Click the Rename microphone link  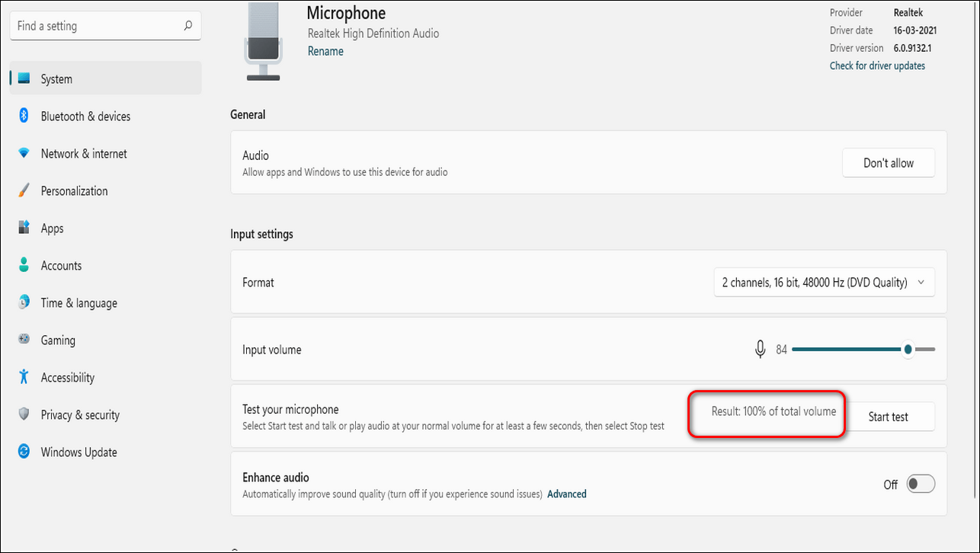(325, 51)
